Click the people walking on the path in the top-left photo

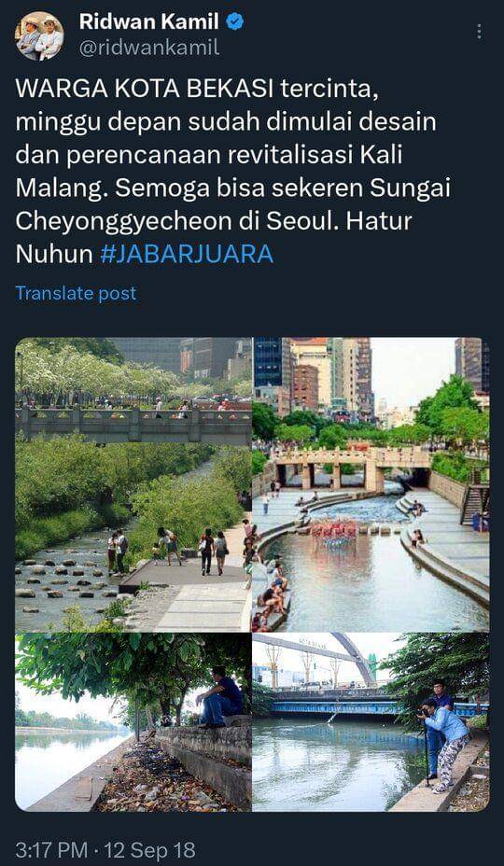pos(181,550)
